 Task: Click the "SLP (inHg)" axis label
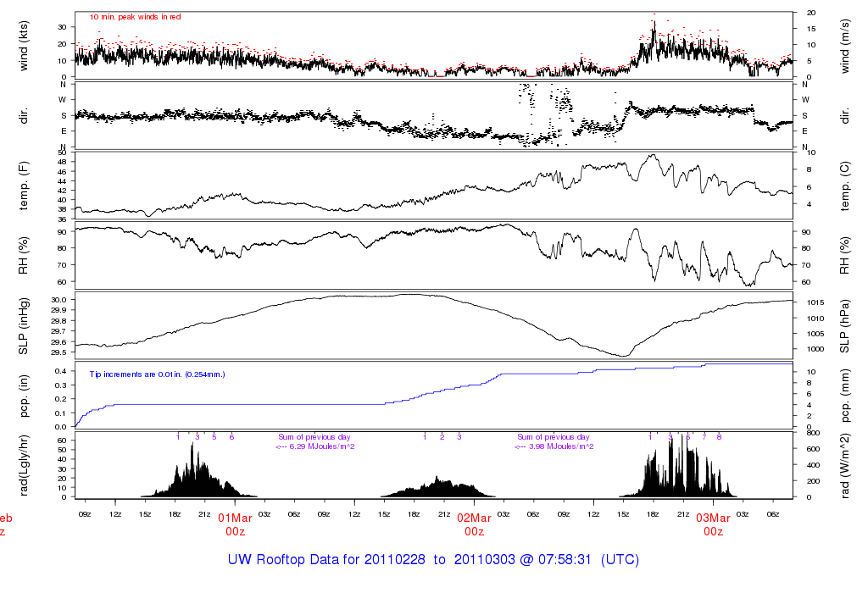pos(23,326)
